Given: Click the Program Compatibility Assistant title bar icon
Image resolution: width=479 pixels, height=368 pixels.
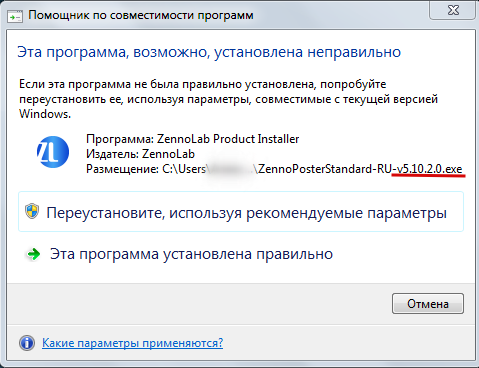Looking at the screenshot, I should coord(15,17).
